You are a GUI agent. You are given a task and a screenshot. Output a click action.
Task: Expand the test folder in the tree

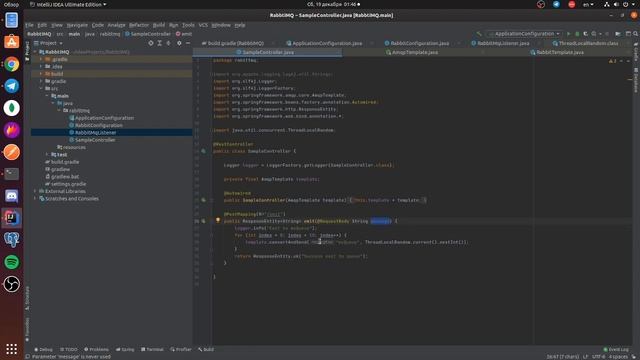point(47,155)
